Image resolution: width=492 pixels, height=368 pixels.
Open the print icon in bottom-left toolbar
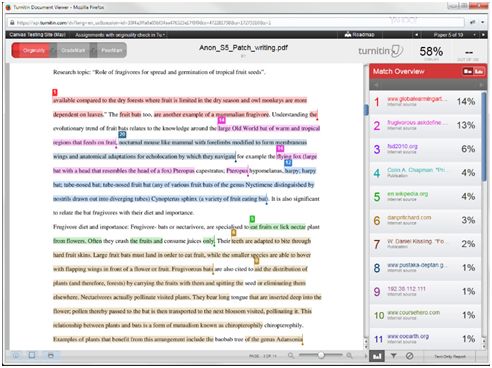pos(51,356)
